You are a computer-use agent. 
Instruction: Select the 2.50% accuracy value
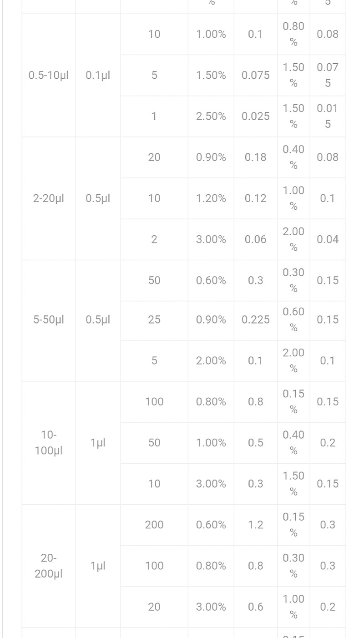[211, 116]
